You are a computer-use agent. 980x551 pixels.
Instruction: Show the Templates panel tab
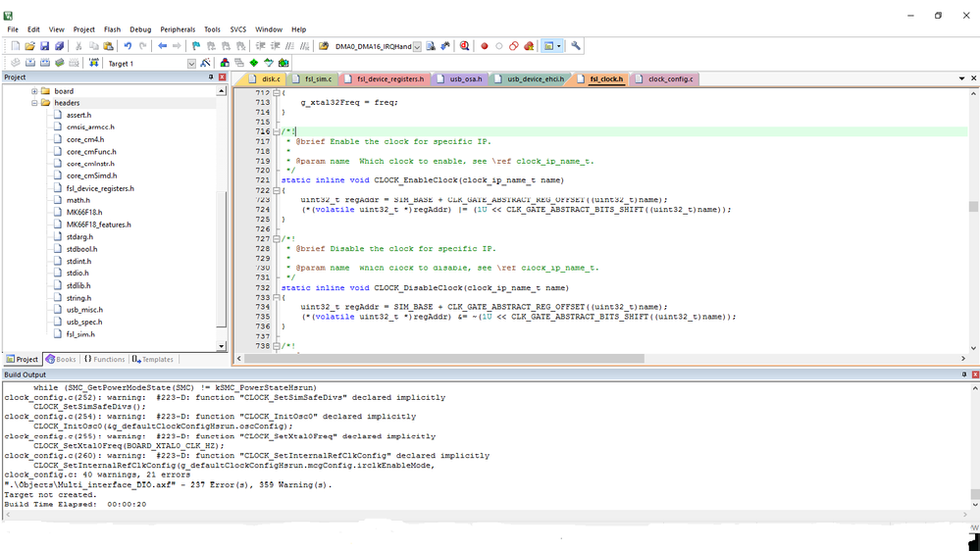152,359
